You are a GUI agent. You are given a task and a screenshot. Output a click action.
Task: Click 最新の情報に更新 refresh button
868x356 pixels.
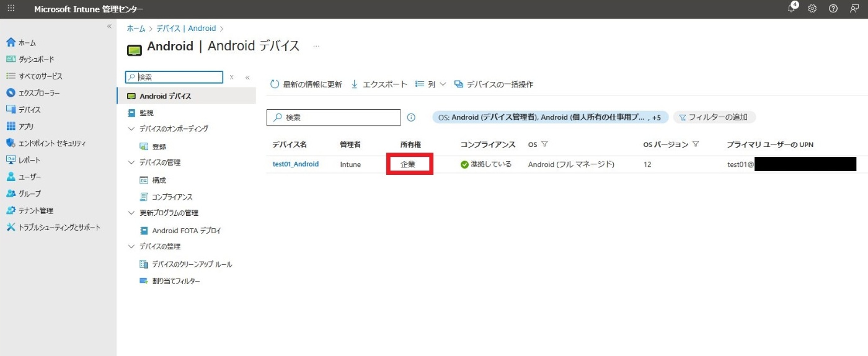click(306, 84)
